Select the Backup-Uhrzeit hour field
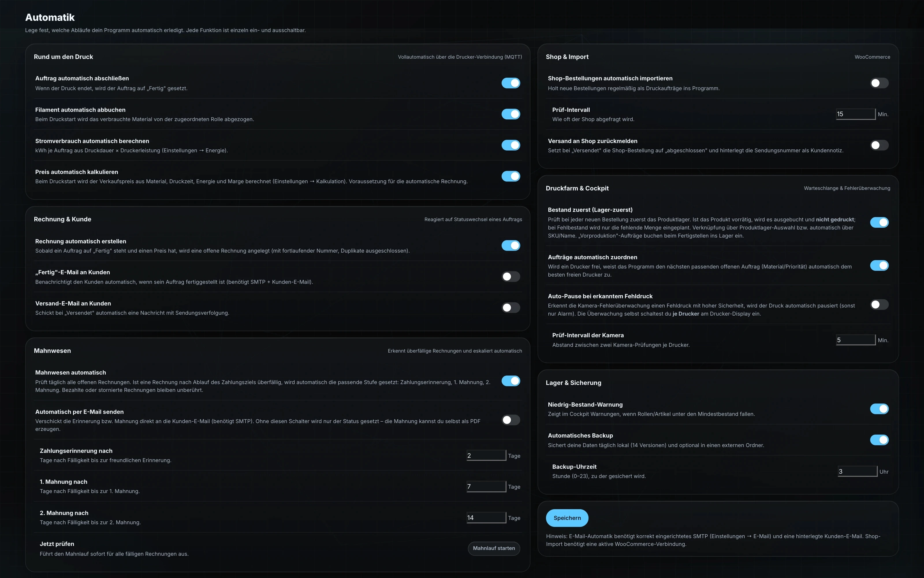The width and height of the screenshot is (924, 578). pyautogui.click(x=857, y=471)
